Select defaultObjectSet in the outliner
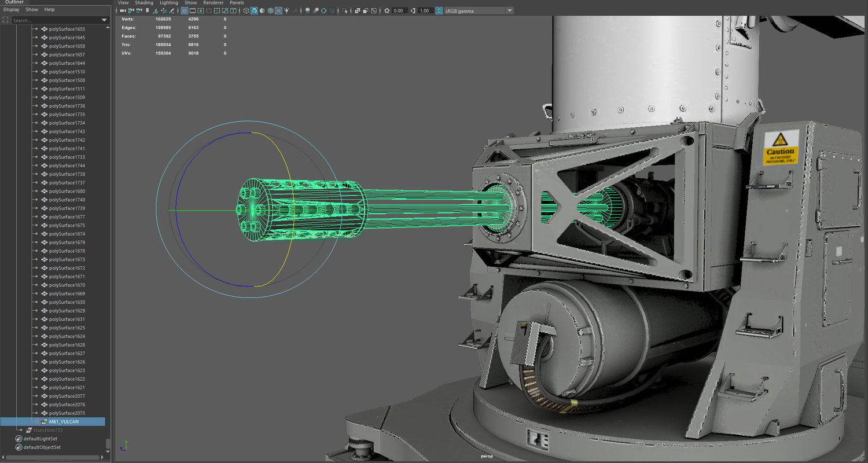 tap(42, 447)
